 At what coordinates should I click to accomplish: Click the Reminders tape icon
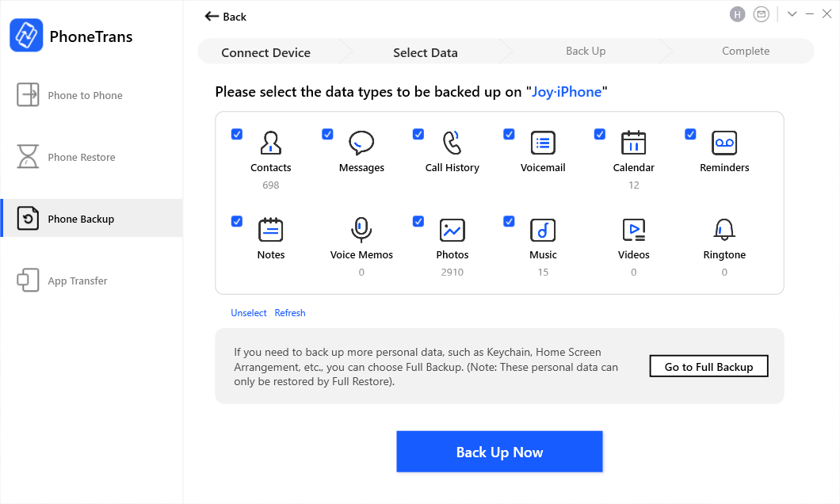point(724,143)
